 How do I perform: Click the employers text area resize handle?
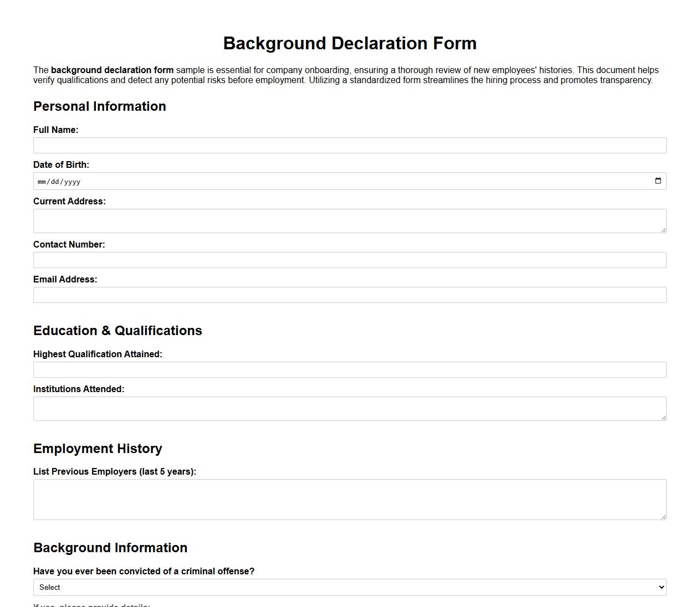pyautogui.click(x=663, y=517)
